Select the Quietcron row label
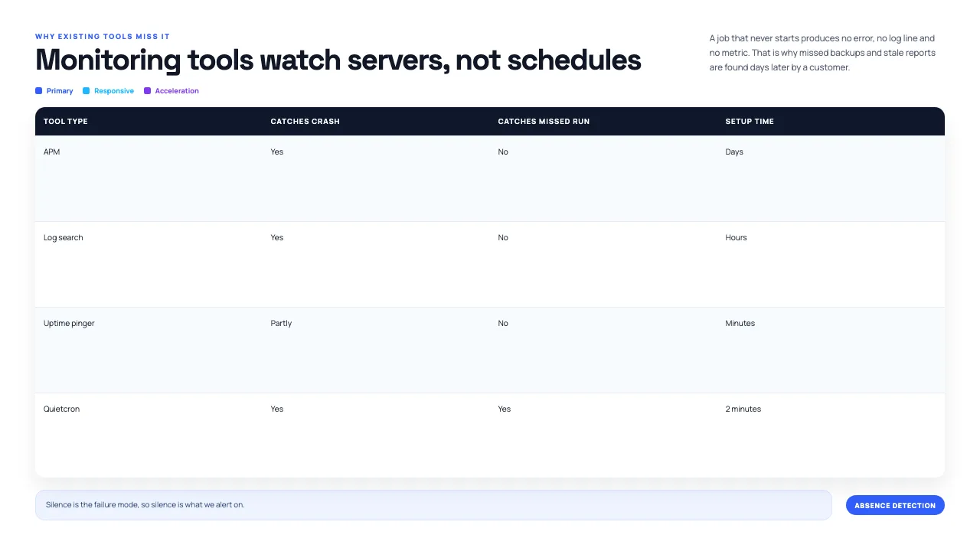The image size is (980, 551). point(61,409)
